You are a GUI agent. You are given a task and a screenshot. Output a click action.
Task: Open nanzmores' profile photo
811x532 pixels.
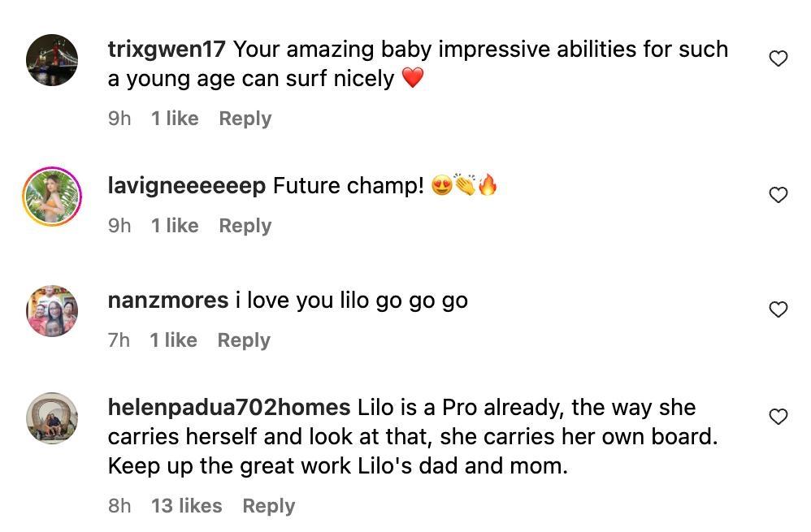[52, 311]
